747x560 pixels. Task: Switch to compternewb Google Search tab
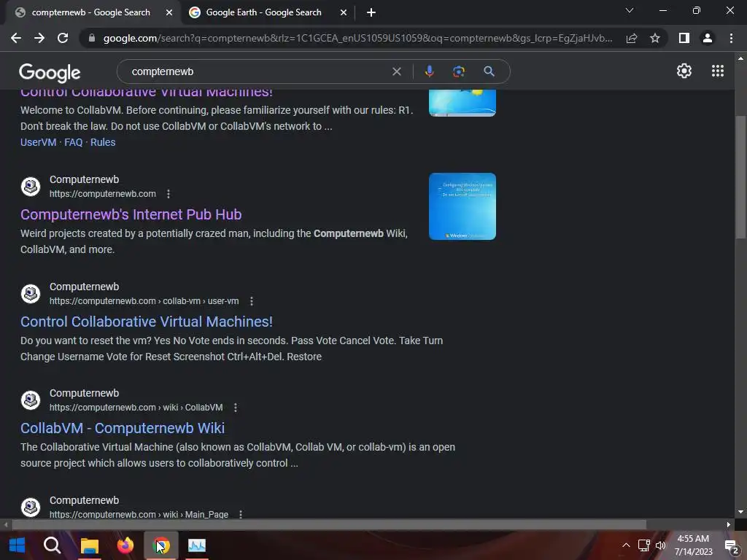point(90,12)
